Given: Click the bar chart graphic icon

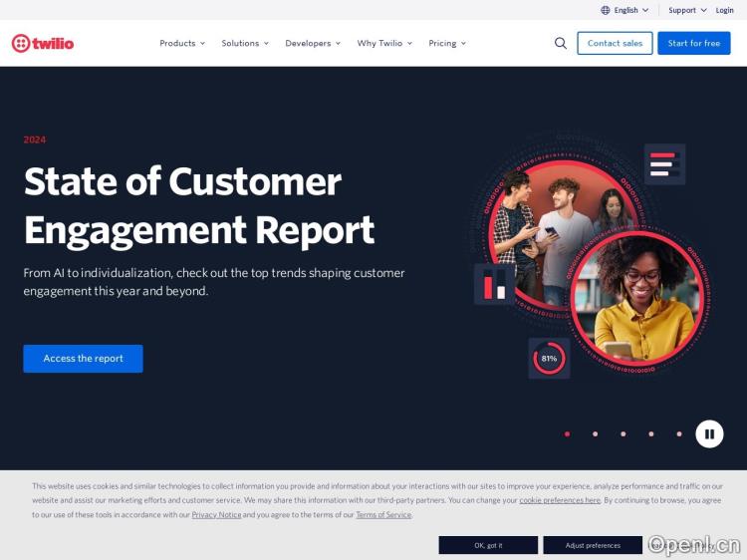Looking at the screenshot, I should point(494,285).
